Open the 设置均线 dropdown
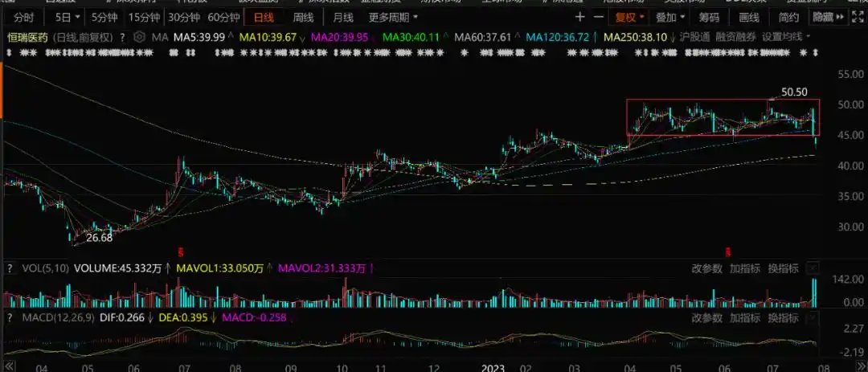Viewport: 868px width, 372px height. pos(785,39)
